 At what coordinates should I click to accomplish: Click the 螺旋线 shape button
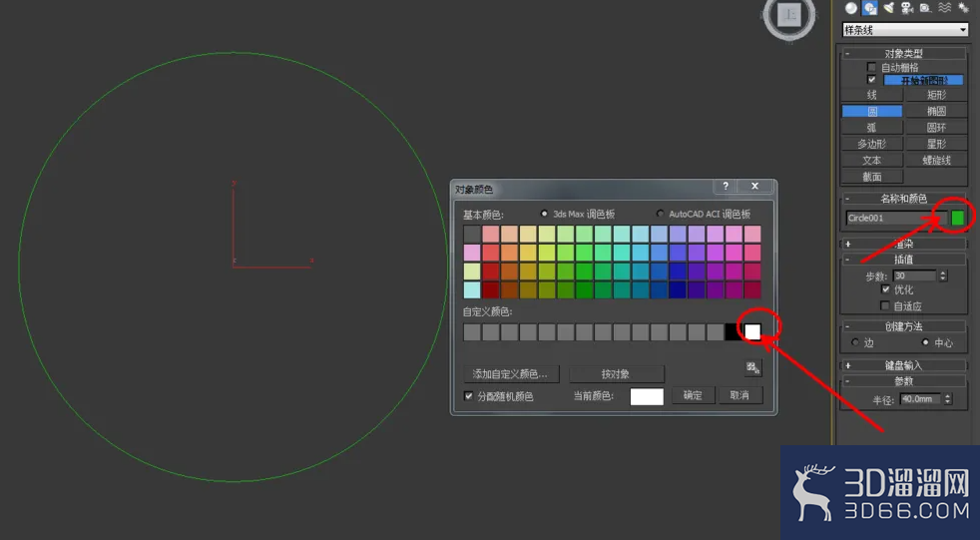pos(936,160)
